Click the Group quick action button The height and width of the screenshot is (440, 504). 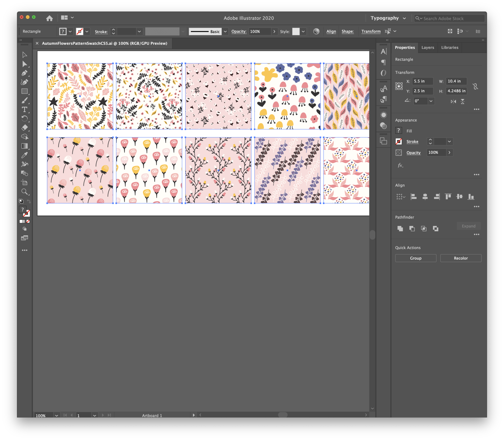click(x=415, y=258)
